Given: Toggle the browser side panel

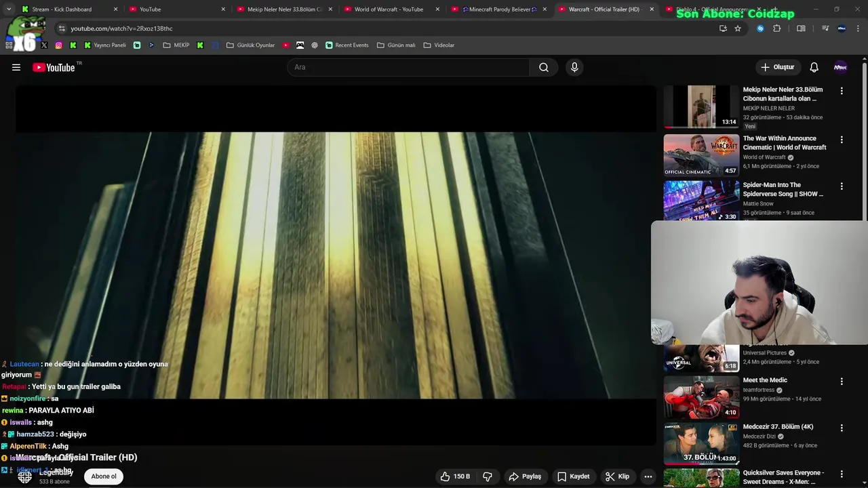Looking at the screenshot, I should click(801, 28).
